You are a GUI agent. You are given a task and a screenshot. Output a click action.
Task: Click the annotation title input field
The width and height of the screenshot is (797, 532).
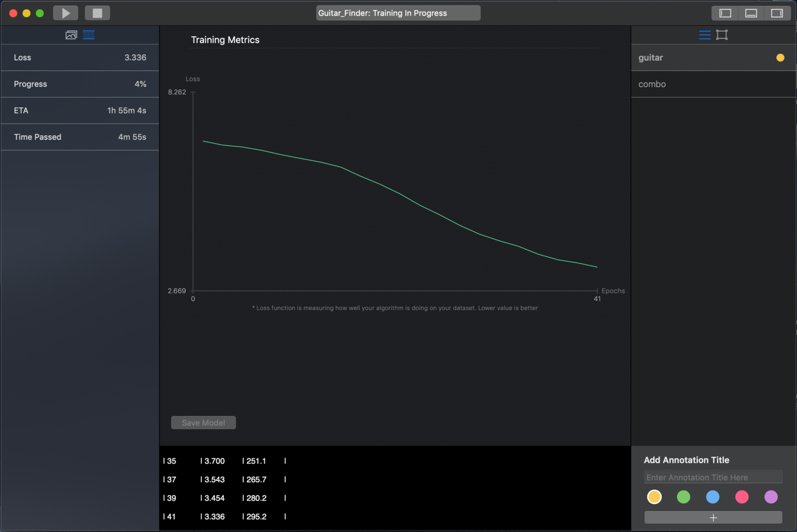(x=713, y=477)
